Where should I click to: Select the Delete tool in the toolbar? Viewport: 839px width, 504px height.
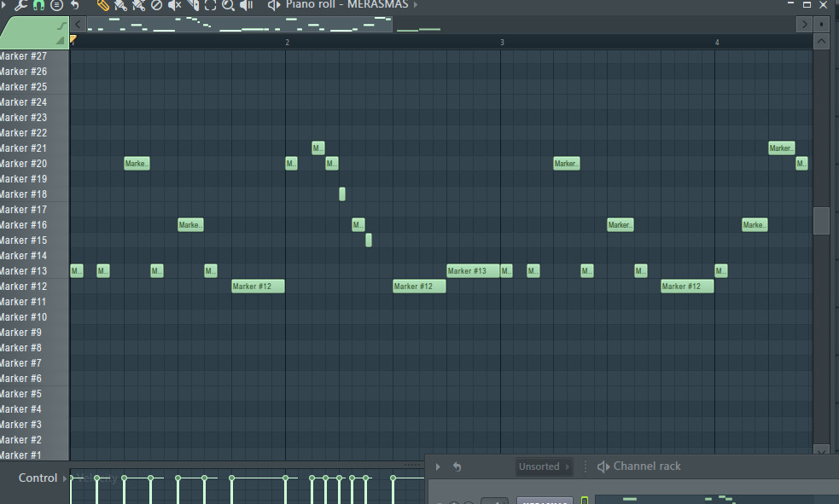(x=156, y=5)
